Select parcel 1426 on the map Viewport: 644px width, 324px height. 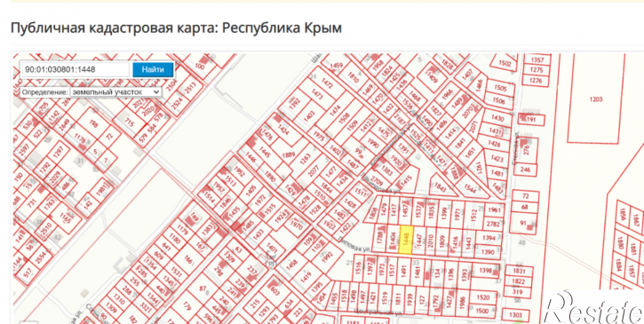tap(494, 144)
